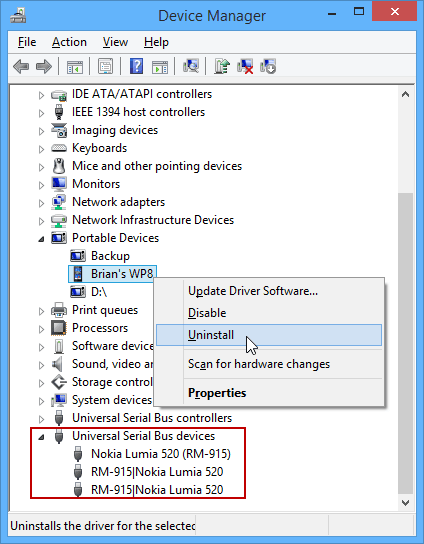This screenshot has height=544, width=424.
Task: Click the IDE ATA/ATAPI controllers icon
Action: pyautogui.click(x=59, y=94)
